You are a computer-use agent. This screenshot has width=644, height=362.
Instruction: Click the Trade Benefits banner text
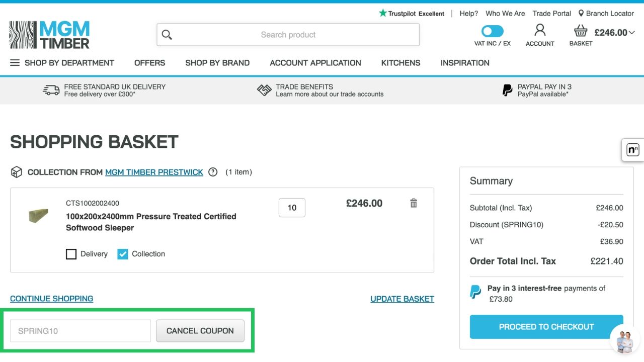304,86
